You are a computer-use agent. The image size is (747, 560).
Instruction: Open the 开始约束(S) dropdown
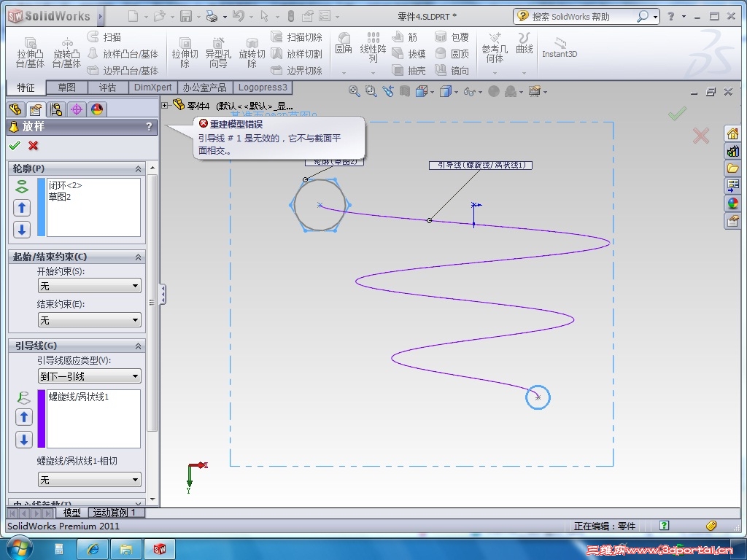(x=90, y=286)
